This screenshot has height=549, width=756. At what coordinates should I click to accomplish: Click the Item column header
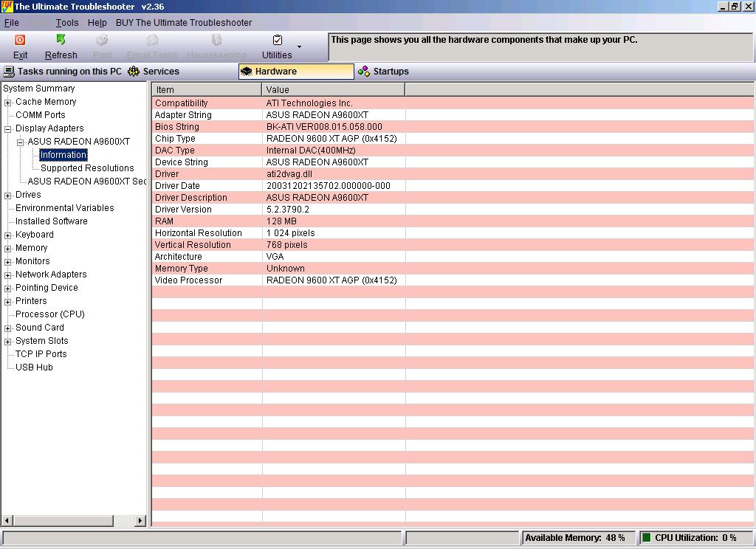pyautogui.click(x=207, y=89)
